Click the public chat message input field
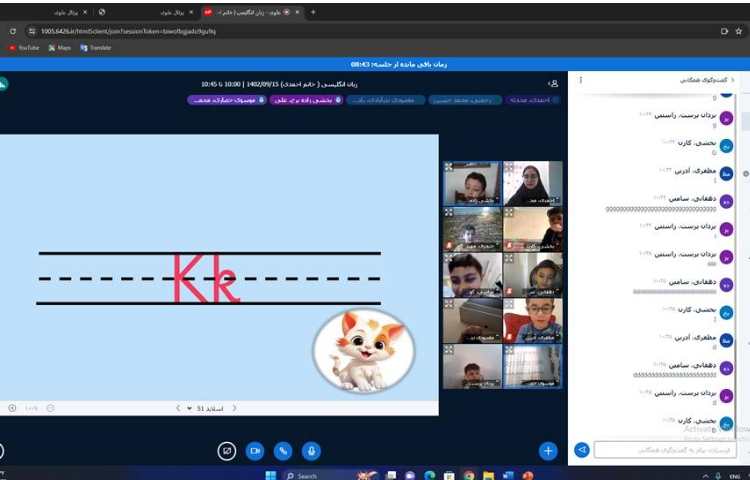 (665, 450)
